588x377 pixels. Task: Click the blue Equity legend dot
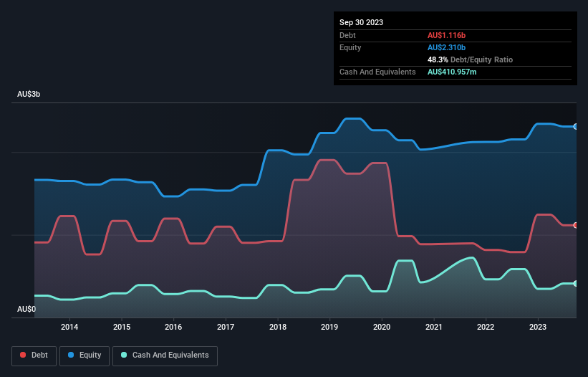click(71, 355)
